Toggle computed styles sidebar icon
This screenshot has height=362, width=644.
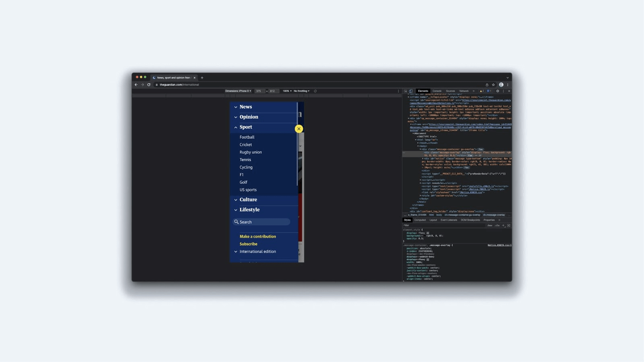pyautogui.click(x=509, y=225)
